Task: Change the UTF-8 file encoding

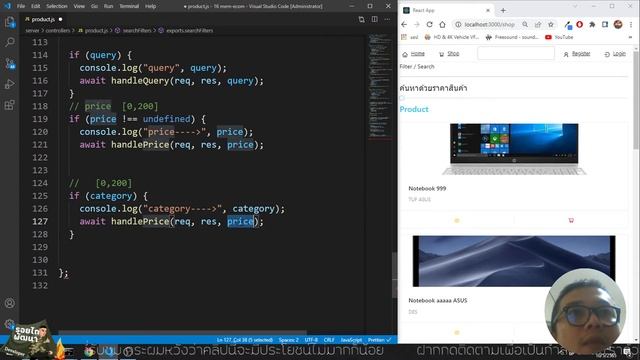Action: click(x=311, y=340)
